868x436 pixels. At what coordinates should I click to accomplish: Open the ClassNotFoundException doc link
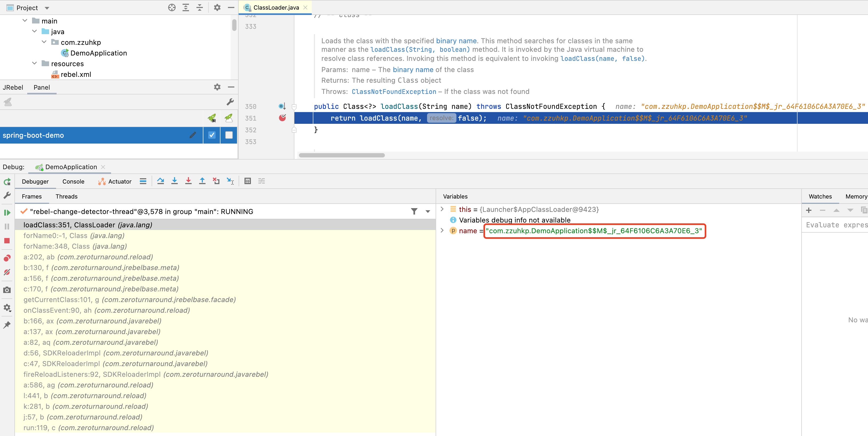pos(394,92)
